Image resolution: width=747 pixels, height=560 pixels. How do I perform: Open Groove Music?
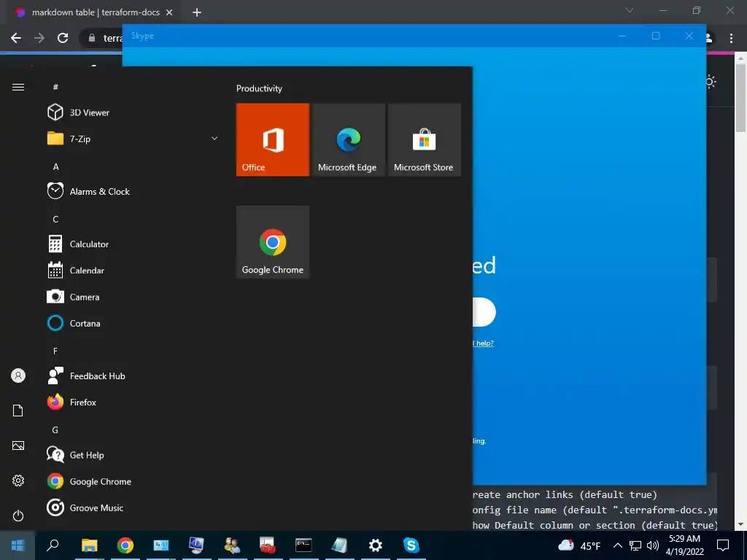133,507
